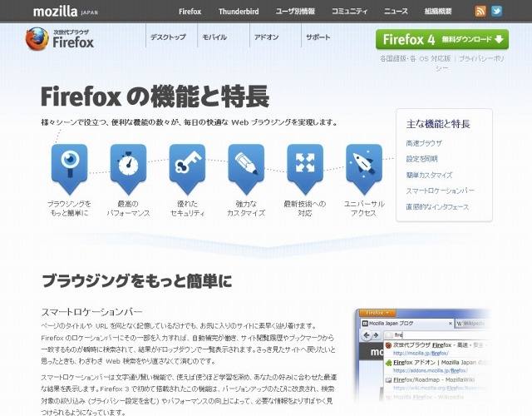
Task: Click the 優れたセキュリティ label
Action: pos(187,209)
